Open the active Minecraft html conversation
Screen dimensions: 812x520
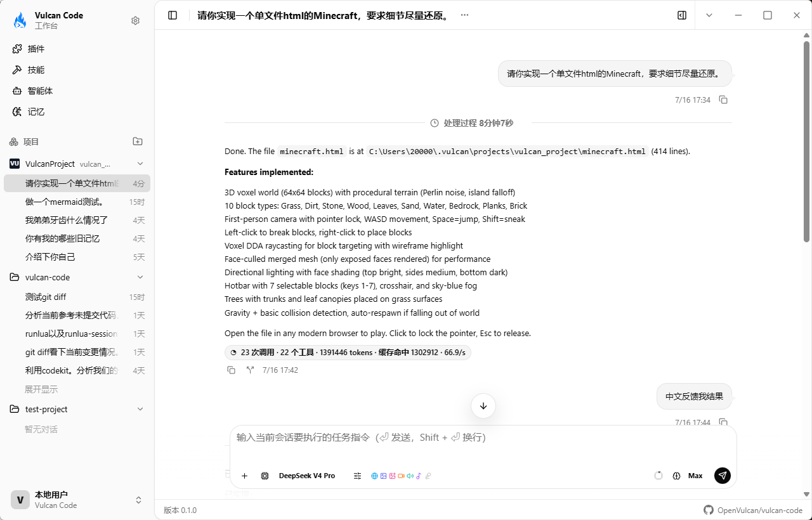pyautogui.click(x=77, y=183)
